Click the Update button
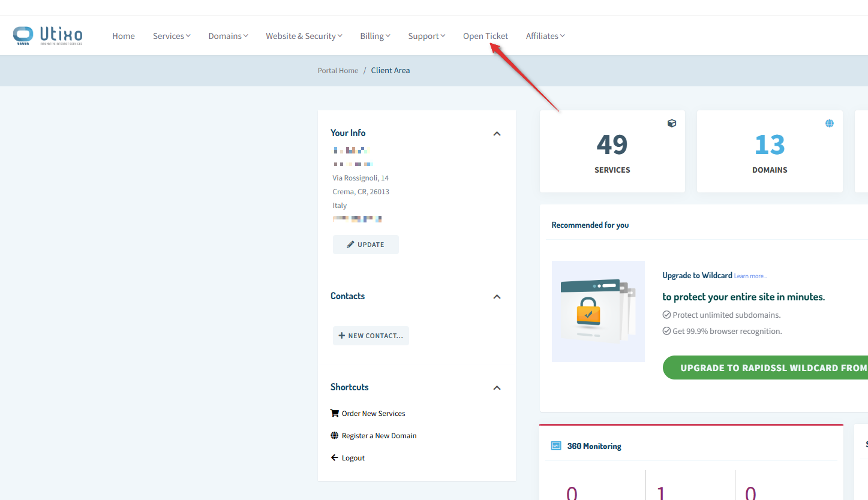This screenshot has height=500, width=868. tap(366, 245)
